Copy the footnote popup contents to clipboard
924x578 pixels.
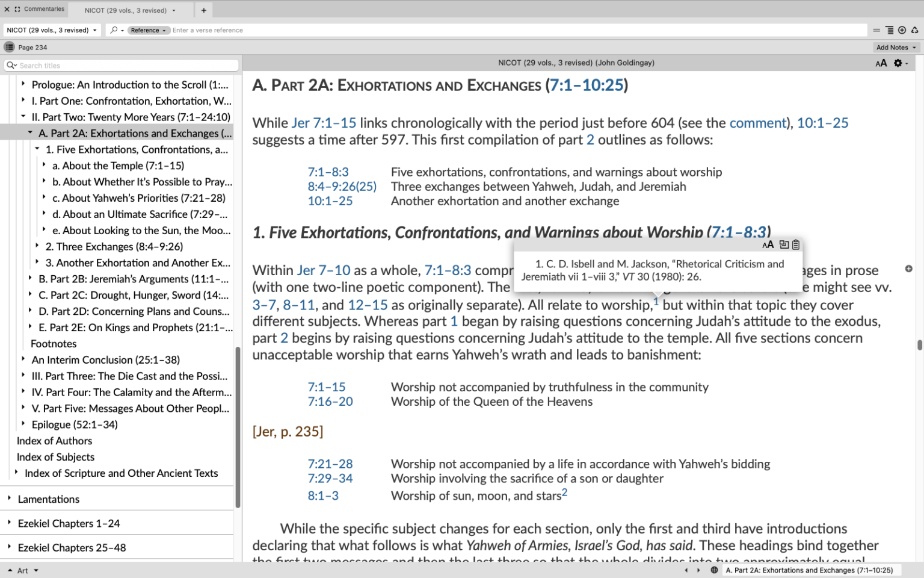796,244
